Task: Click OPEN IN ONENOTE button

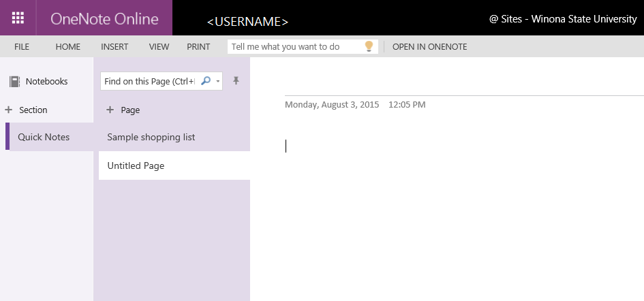Action: 429,47
